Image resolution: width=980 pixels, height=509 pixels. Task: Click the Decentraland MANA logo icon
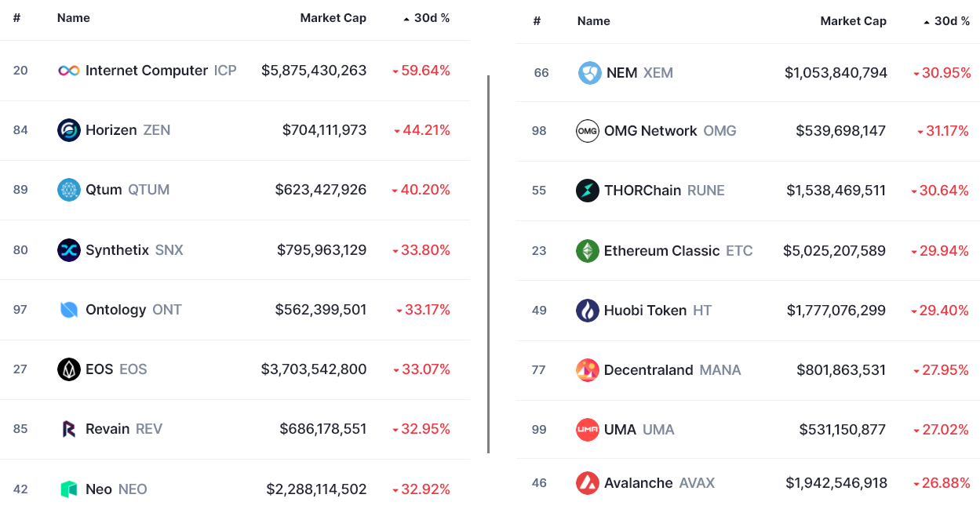pos(588,370)
